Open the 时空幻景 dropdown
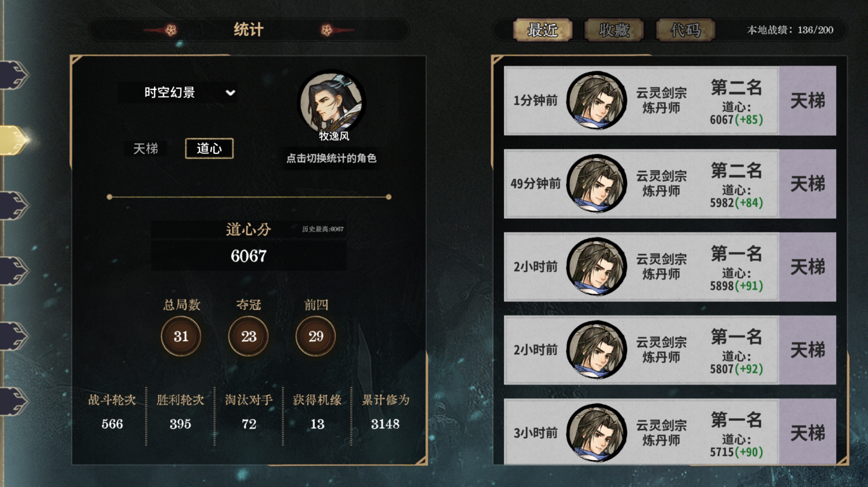Screen dimensions: 868x487 [178, 92]
